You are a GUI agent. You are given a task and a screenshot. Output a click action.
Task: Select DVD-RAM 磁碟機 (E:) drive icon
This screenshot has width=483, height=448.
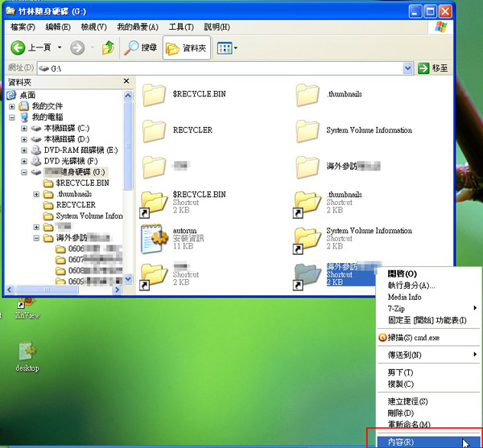click(36, 150)
